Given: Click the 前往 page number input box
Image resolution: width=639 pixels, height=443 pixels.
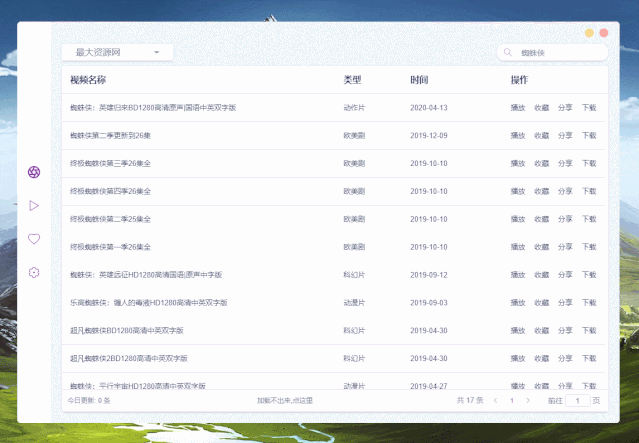Looking at the screenshot, I should click(577, 401).
